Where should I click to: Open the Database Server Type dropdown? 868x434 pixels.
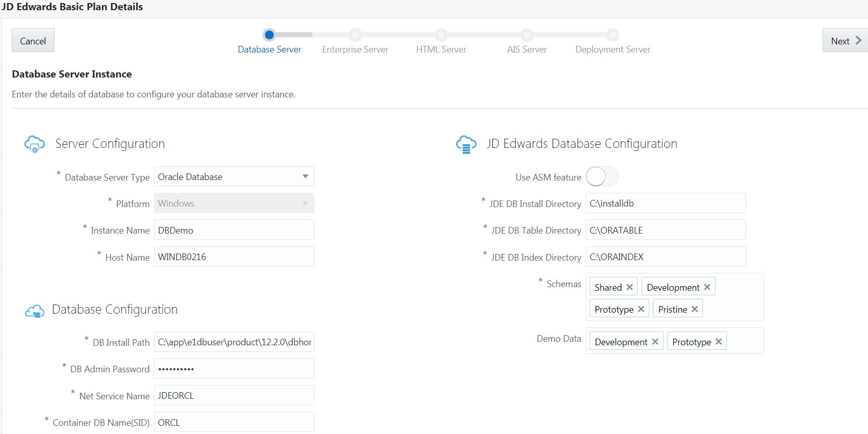pyautogui.click(x=234, y=176)
